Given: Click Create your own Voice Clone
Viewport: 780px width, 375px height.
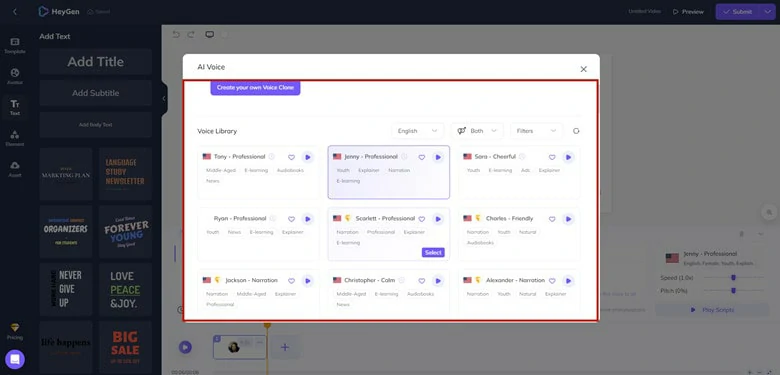Looking at the screenshot, I should 255,88.
